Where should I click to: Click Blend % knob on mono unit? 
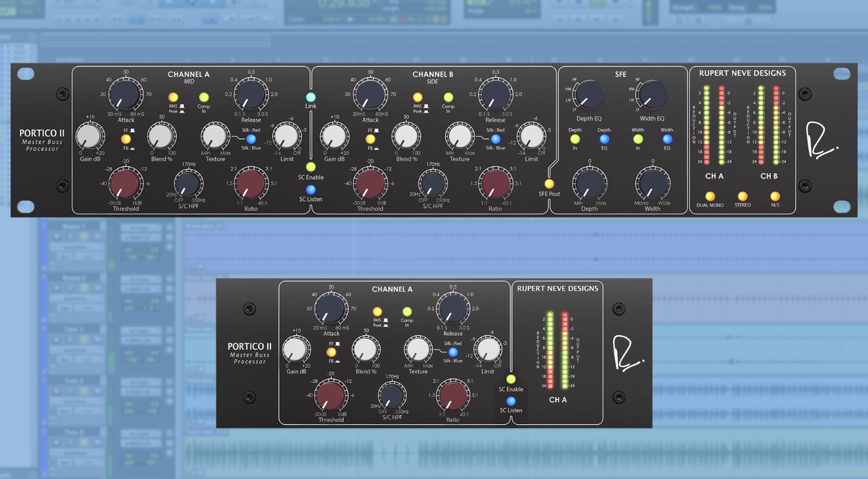click(366, 349)
